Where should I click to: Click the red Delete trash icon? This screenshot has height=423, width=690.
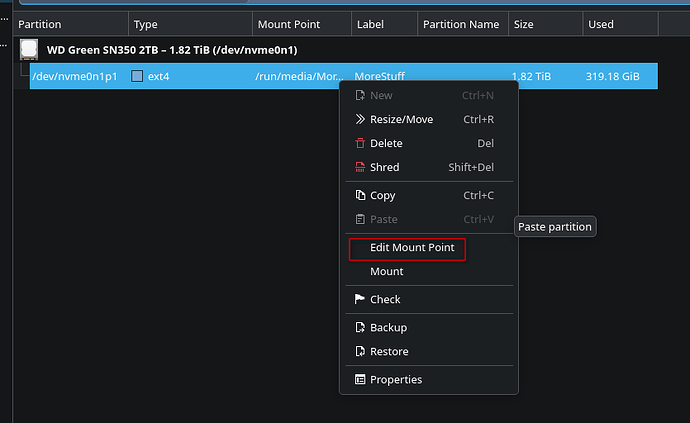pos(360,143)
